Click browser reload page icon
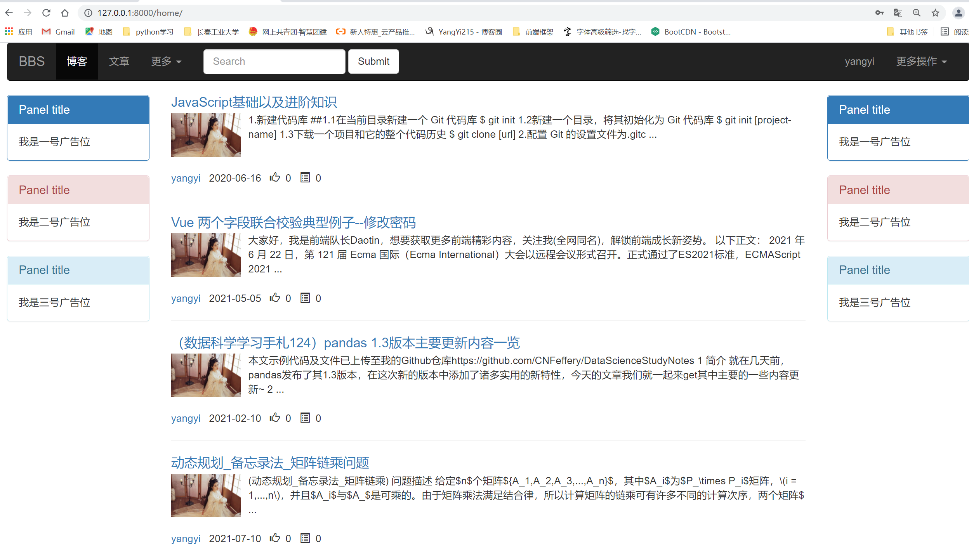 46,13
